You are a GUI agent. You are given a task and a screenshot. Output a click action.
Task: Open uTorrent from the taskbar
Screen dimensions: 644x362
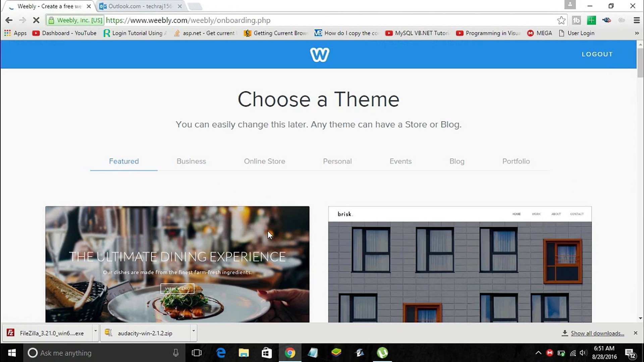tap(382, 353)
